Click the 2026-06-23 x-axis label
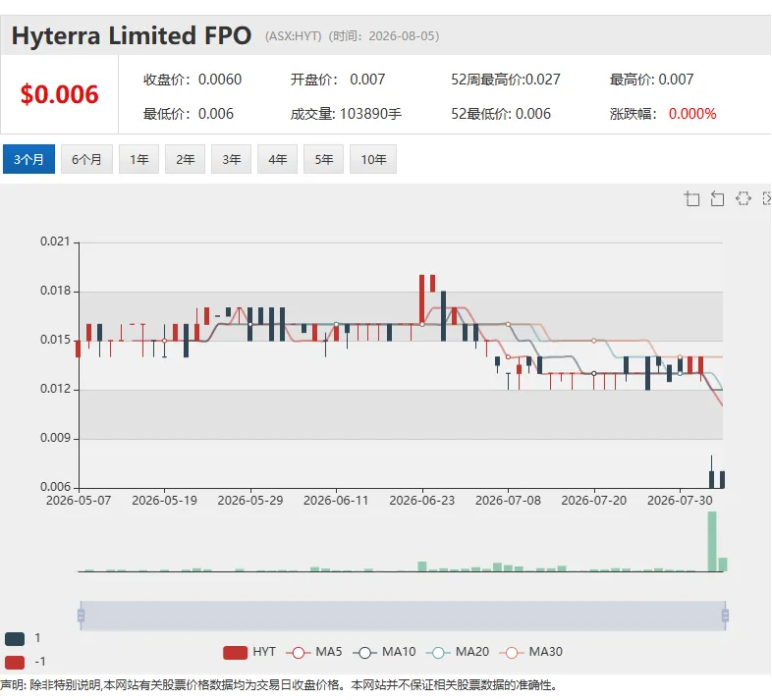The image size is (772, 700). [x=422, y=501]
